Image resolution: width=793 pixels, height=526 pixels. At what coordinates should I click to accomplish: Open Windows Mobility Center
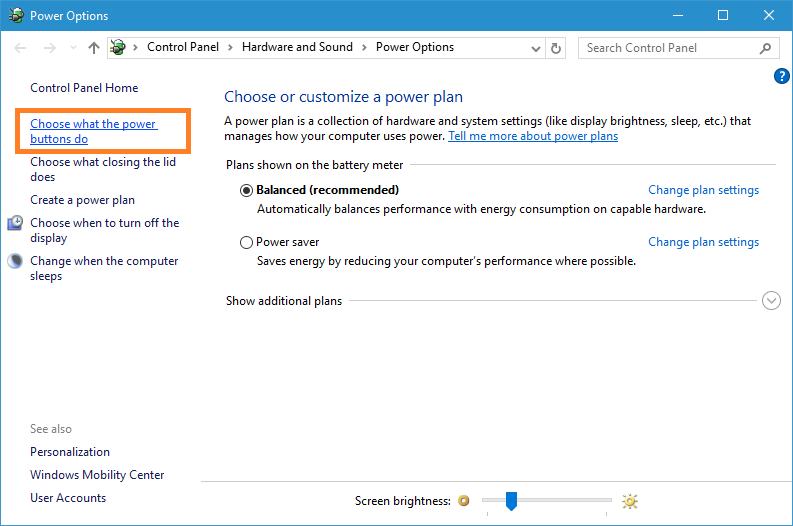point(97,475)
